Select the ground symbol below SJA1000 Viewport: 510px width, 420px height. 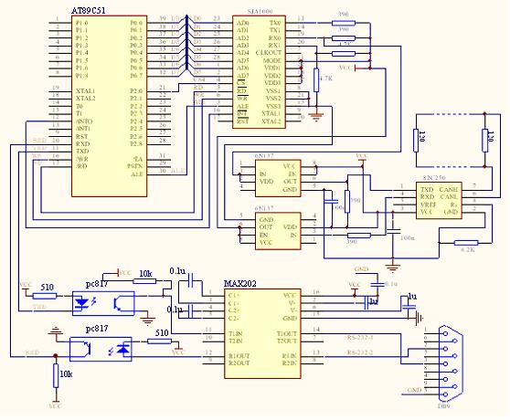[x=316, y=117]
